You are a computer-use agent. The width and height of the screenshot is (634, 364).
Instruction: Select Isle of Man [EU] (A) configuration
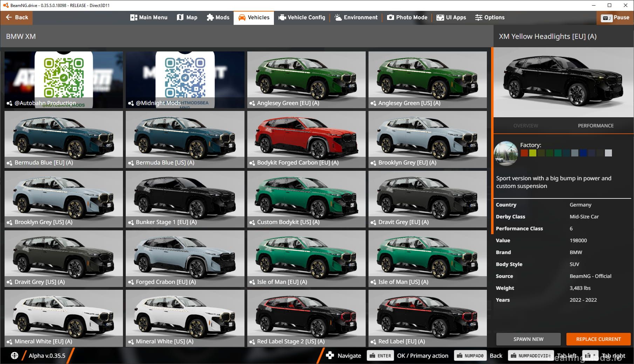(306, 258)
